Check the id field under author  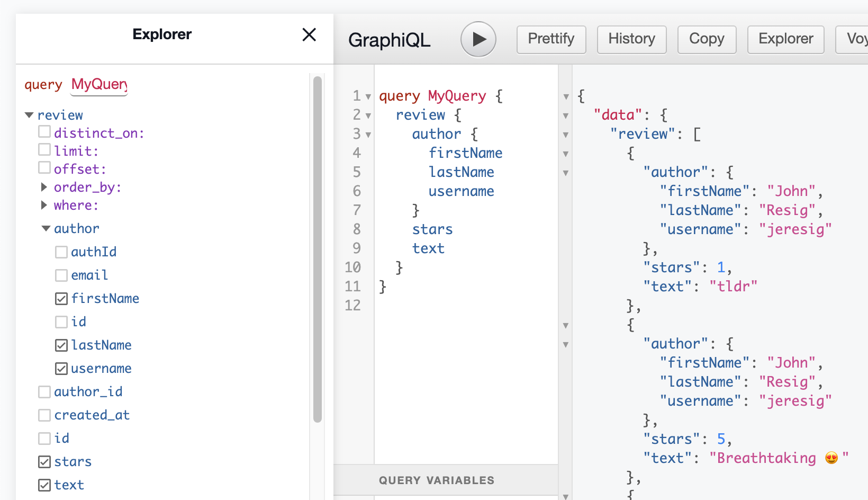pos(61,322)
